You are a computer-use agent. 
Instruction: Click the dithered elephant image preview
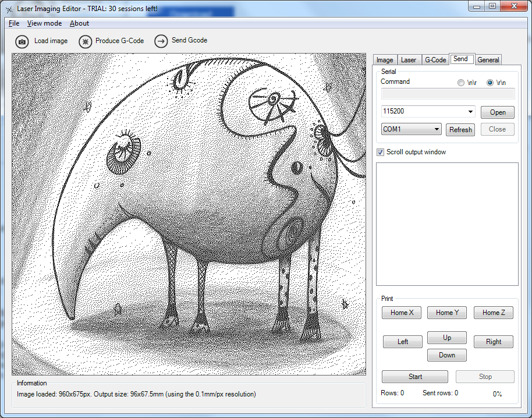pyautogui.click(x=189, y=214)
